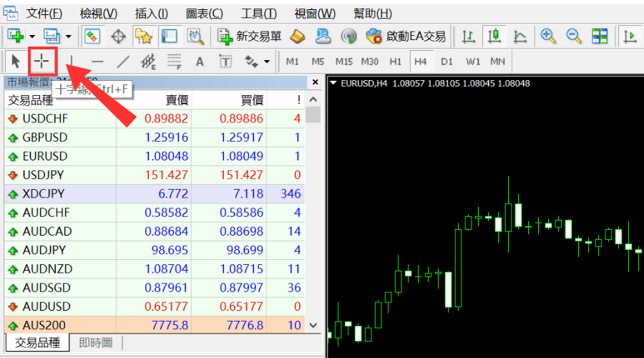Select the horizontal line drawing tool
Image resolution: width=644 pixels, height=358 pixels.
point(98,62)
